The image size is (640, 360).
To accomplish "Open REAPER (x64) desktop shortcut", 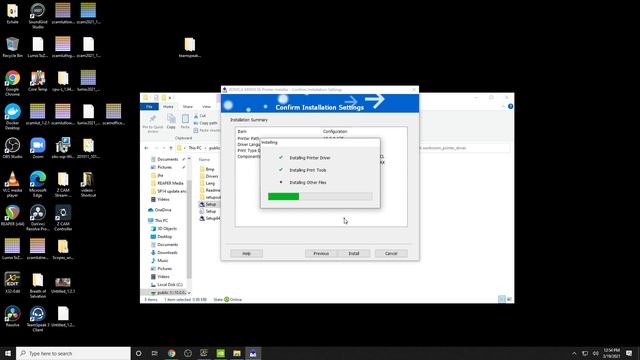I will click(x=13, y=216).
